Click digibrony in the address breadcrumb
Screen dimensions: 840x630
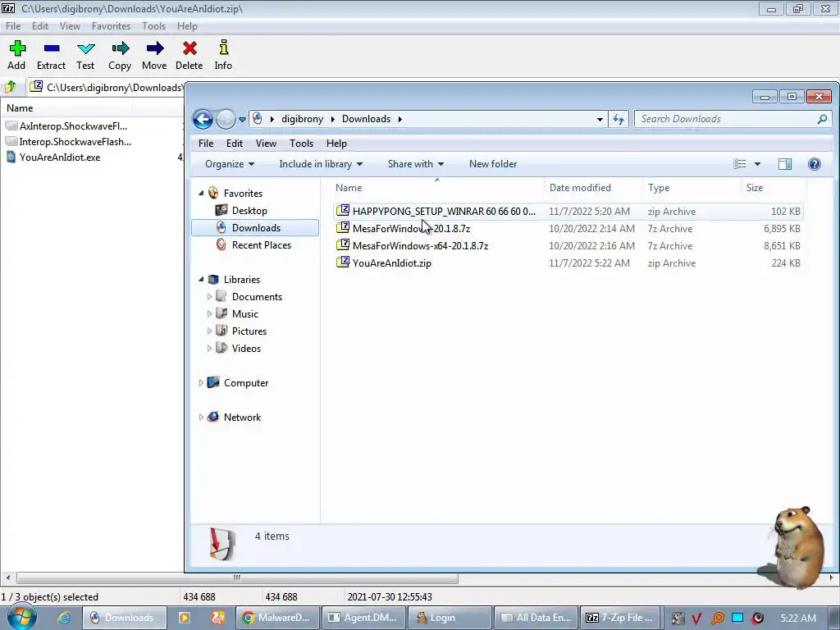302,119
